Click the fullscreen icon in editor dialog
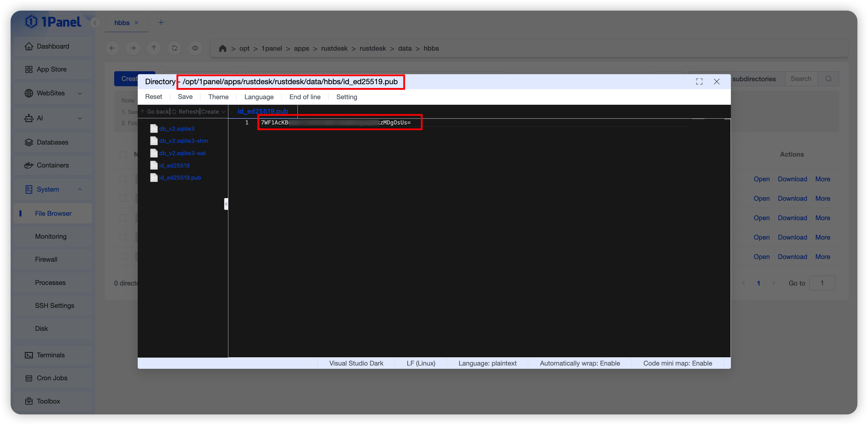 point(699,82)
